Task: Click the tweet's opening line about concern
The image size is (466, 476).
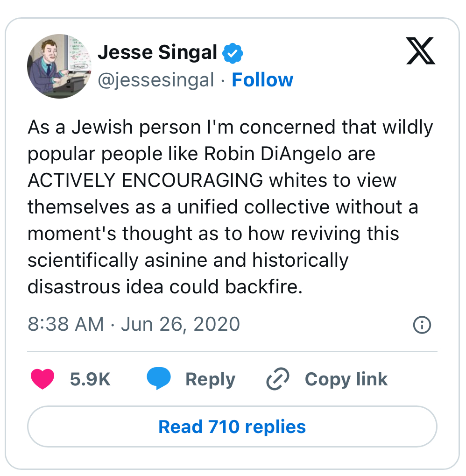Action: click(230, 127)
